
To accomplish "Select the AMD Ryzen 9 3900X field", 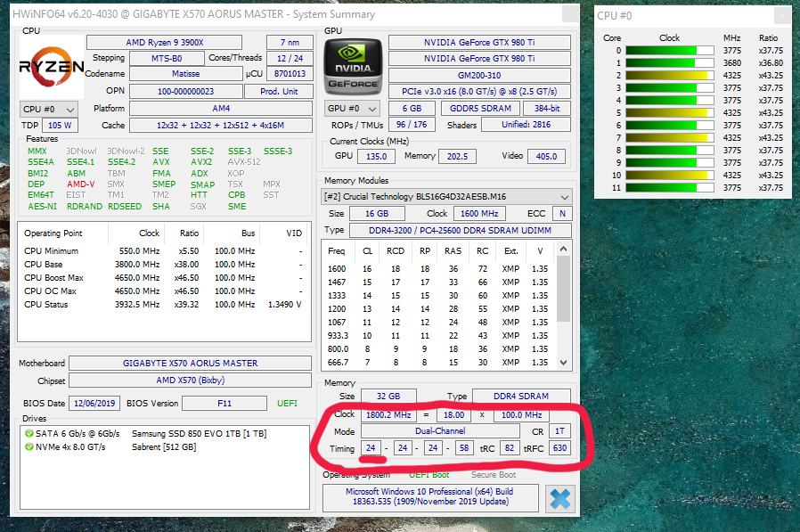I will click(164, 43).
